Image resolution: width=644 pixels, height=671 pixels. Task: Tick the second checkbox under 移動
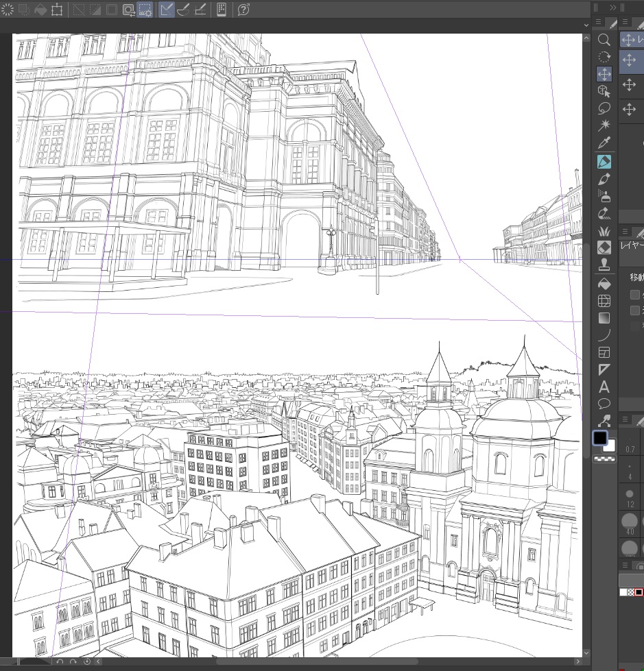point(635,310)
